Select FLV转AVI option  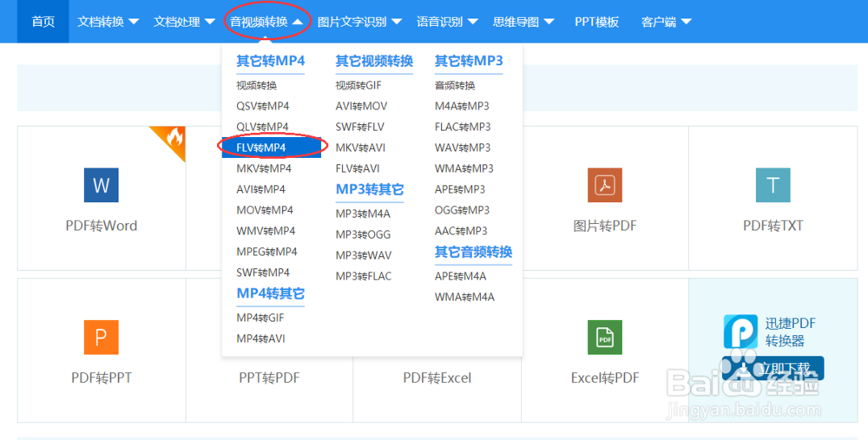tap(358, 168)
